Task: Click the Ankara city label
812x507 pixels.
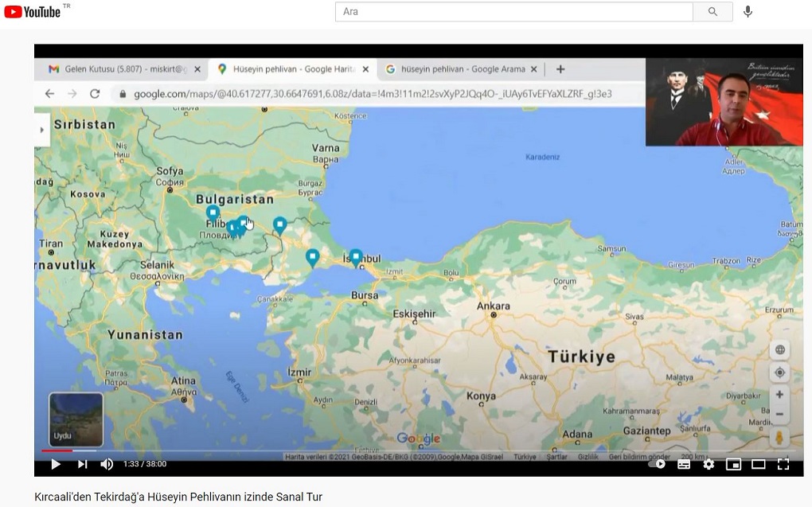Action: (493, 306)
